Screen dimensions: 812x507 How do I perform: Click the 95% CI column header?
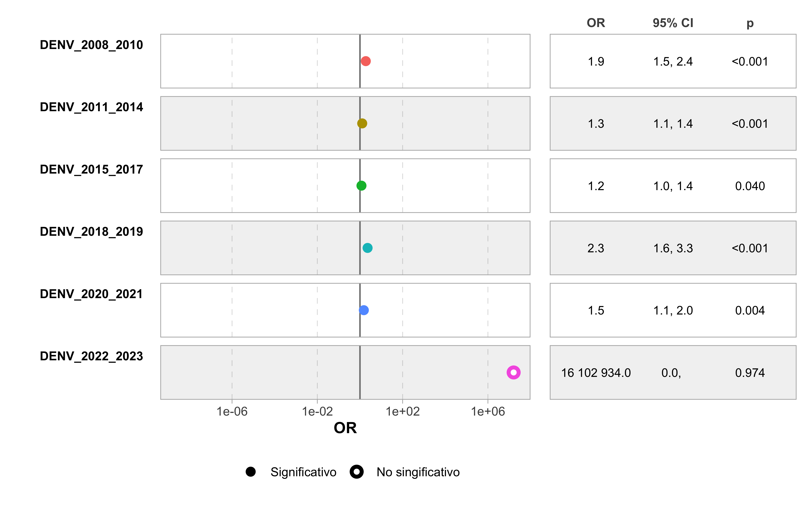673,23
